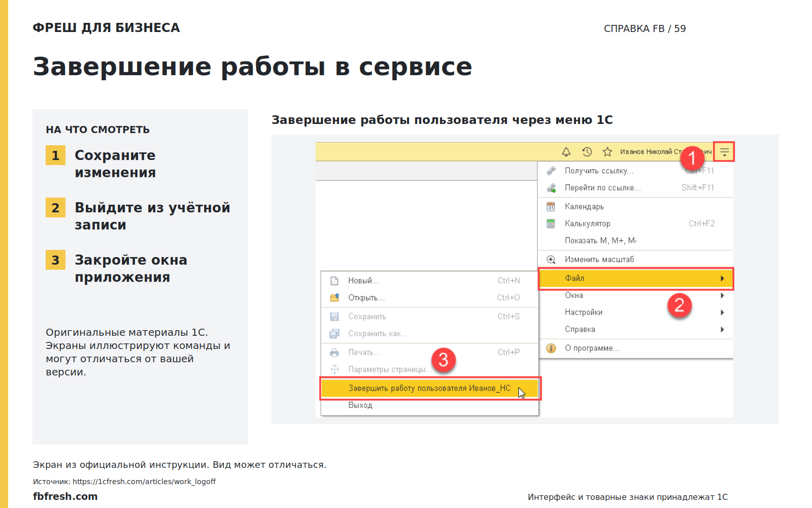Choose Выход in the File submenu
This screenshot has height=508, width=812.
tap(429, 405)
